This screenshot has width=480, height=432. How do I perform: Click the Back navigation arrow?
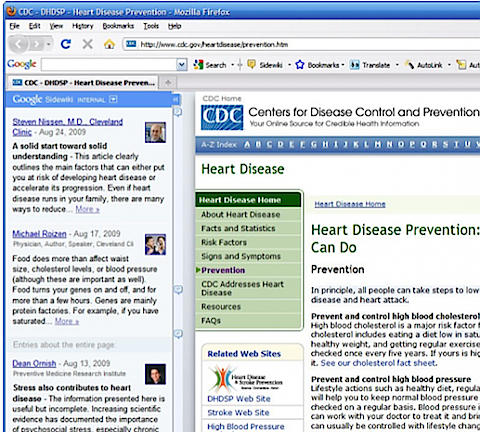pyautogui.click(x=19, y=44)
